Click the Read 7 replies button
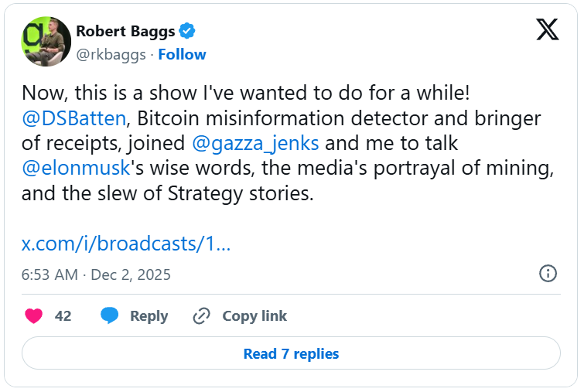This screenshot has height=392, width=584. coord(291,353)
